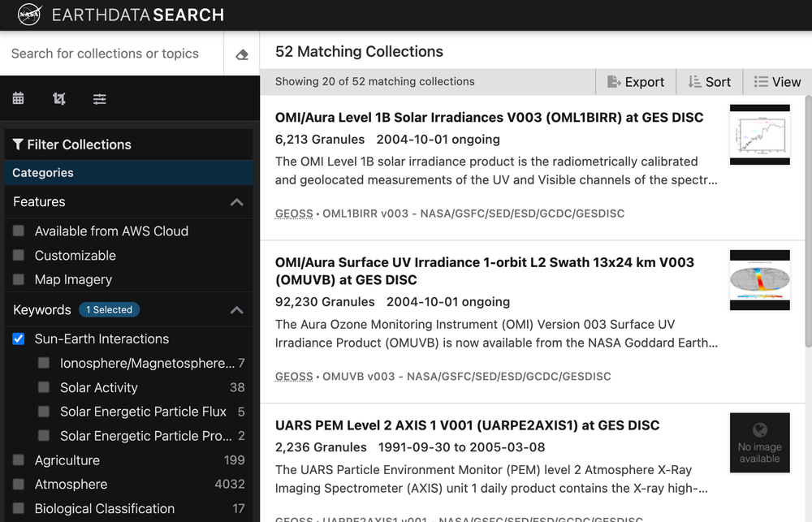Viewport: 812px width, 522px height.
Task: Click the OMUVB world map thumbnail
Action: pos(760,280)
